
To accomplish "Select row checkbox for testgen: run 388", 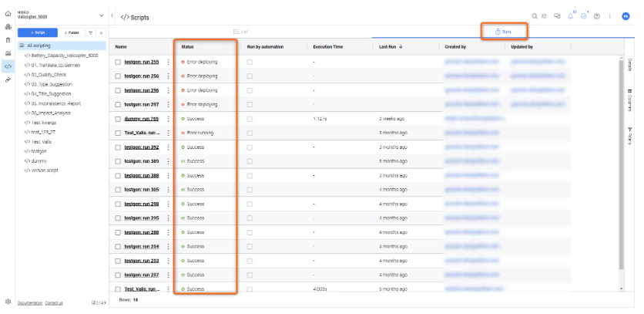I will click(118, 176).
